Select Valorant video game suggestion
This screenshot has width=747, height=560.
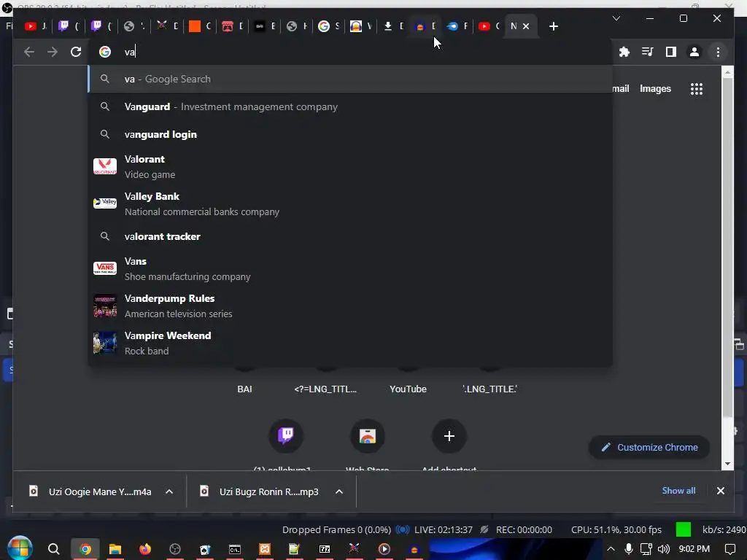pyautogui.click(x=350, y=167)
